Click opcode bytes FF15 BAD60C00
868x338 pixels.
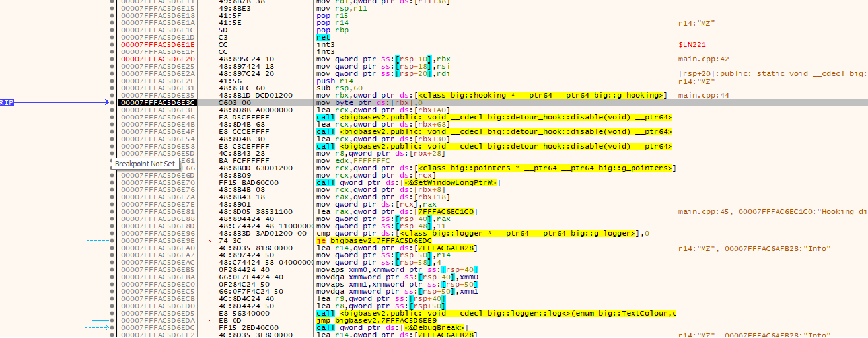point(245,183)
